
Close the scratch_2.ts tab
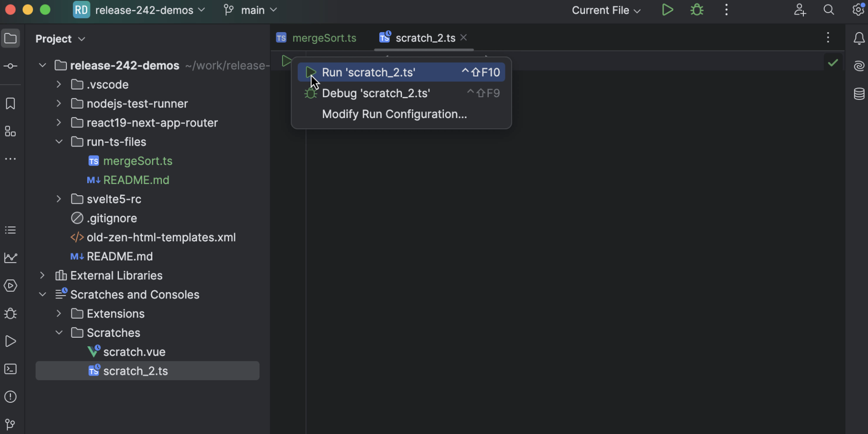coord(463,38)
